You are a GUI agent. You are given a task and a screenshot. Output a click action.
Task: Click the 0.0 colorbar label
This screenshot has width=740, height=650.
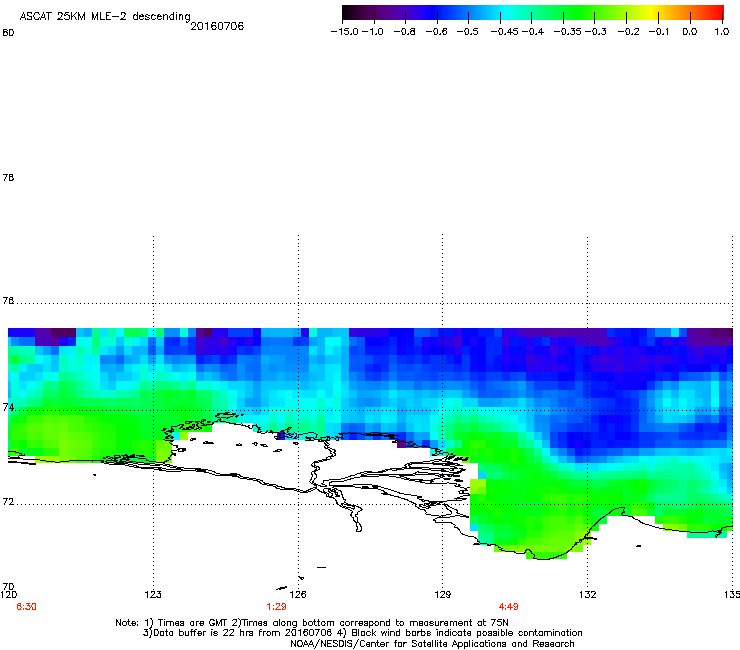click(690, 32)
